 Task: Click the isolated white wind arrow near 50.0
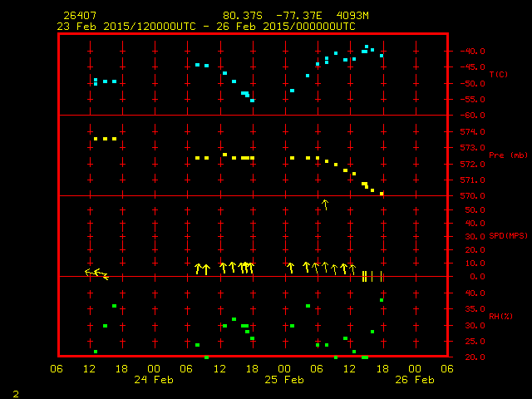point(325,204)
